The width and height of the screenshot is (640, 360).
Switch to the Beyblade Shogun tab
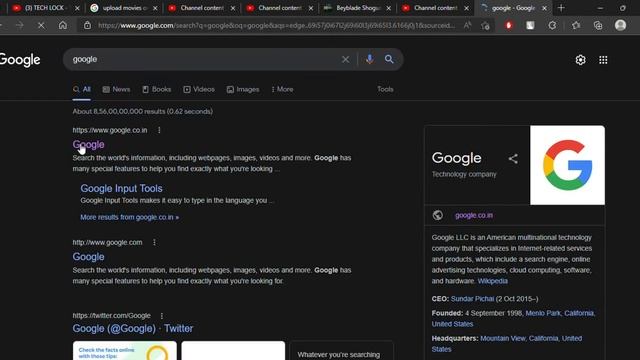pos(357,8)
